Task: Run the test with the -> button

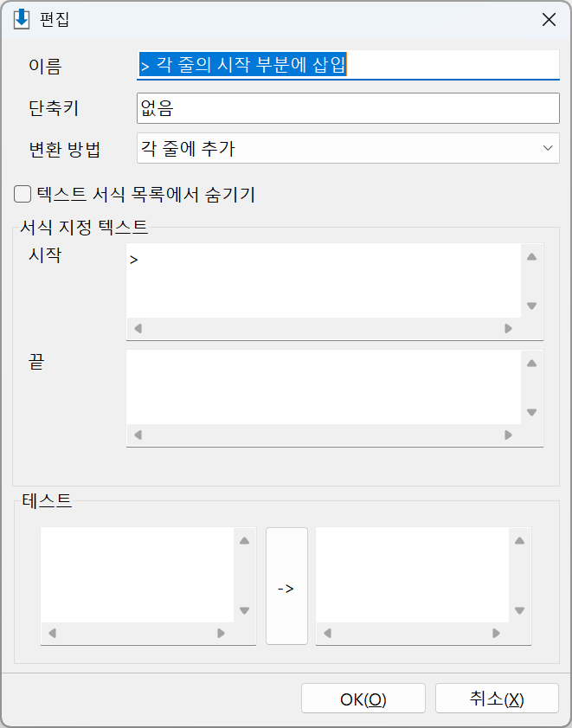Action: pos(286,586)
